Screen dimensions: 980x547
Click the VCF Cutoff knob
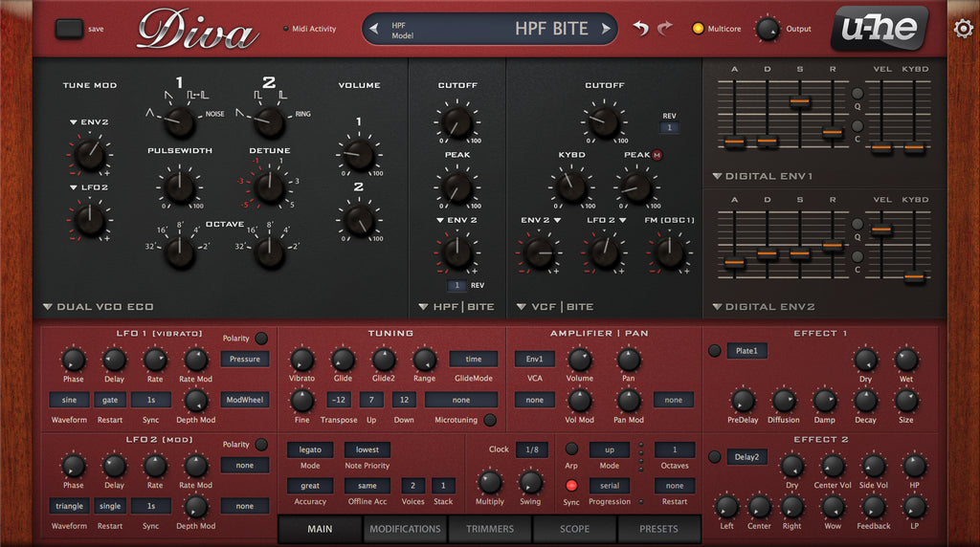point(605,121)
